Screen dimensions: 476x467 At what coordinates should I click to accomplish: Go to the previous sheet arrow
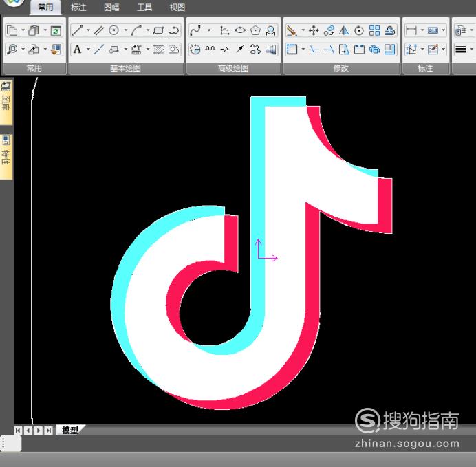point(28,431)
